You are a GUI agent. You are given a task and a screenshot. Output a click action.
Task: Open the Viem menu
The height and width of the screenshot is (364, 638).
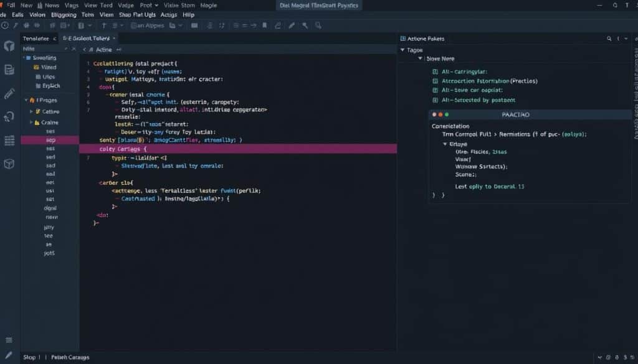click(107, 15)
